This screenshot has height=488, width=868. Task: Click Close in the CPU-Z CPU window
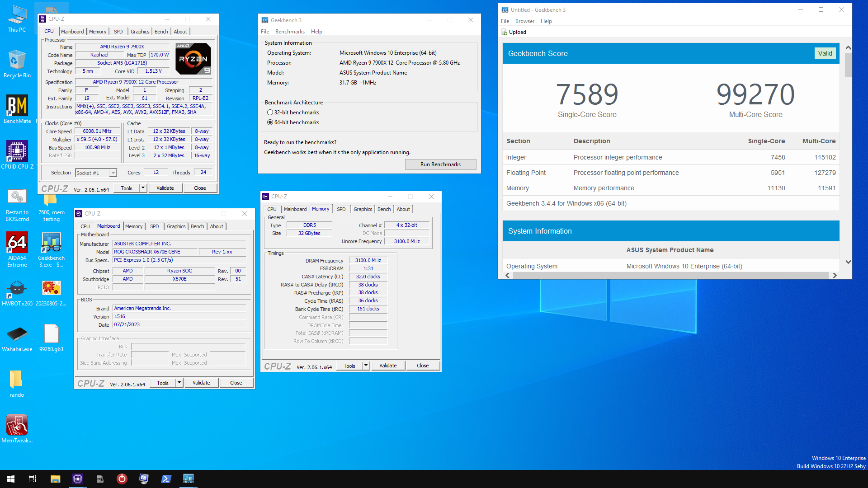click(x=200, y=188)
